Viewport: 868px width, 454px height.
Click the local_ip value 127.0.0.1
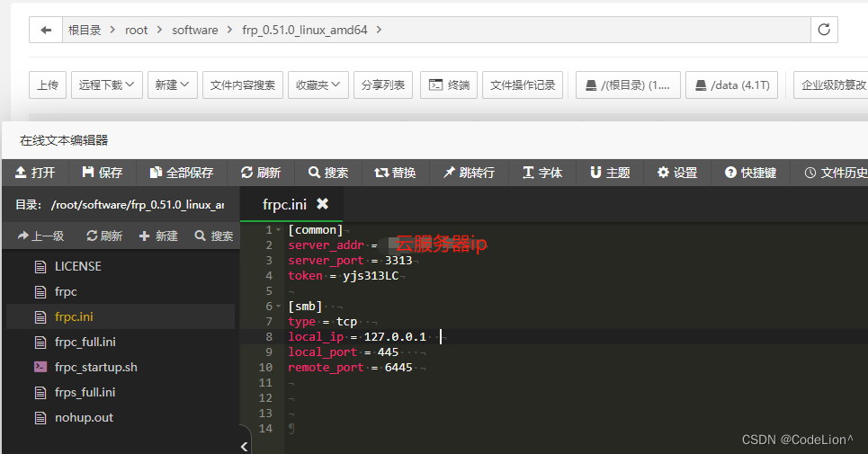click(395, 337)
